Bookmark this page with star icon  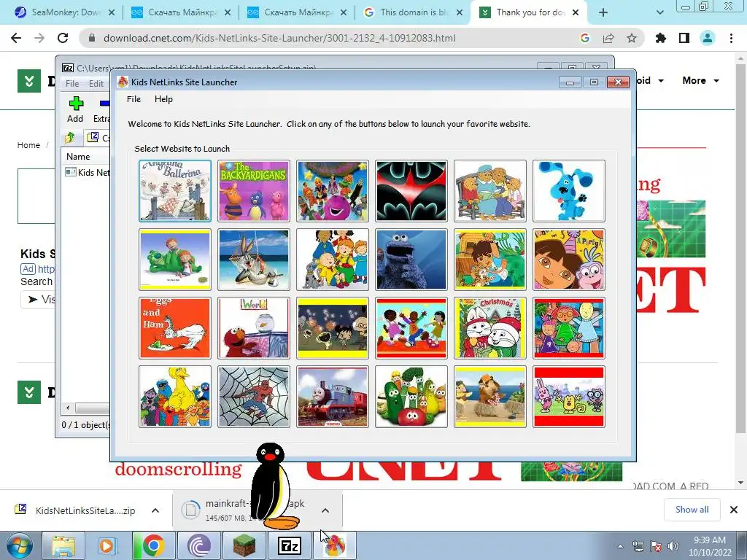(x=632, y=38)
